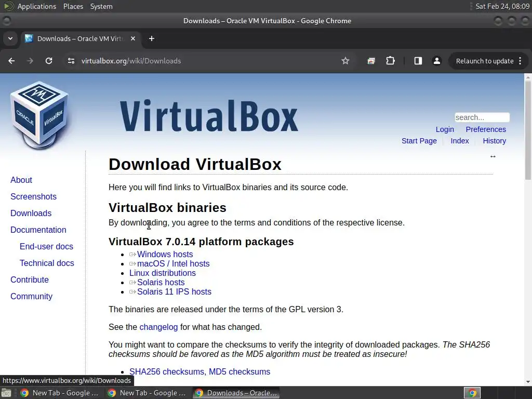Open the Places menu

[73, 6]
